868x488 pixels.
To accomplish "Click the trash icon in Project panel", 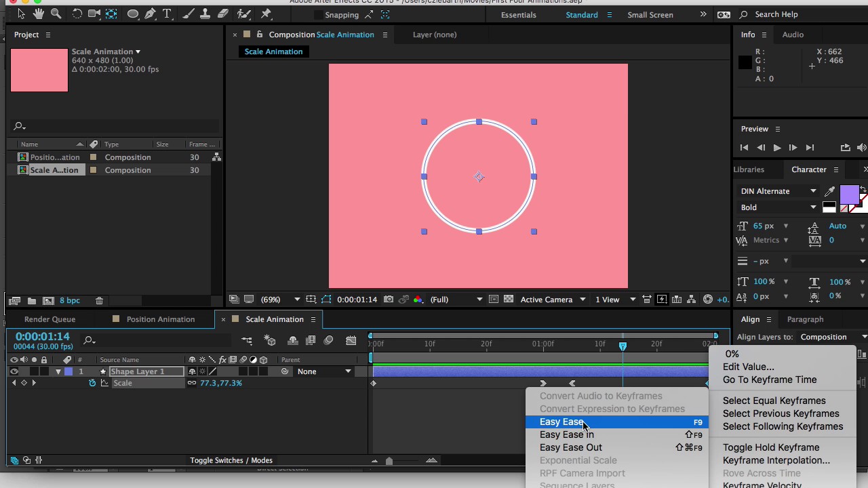I will (99, 300).
